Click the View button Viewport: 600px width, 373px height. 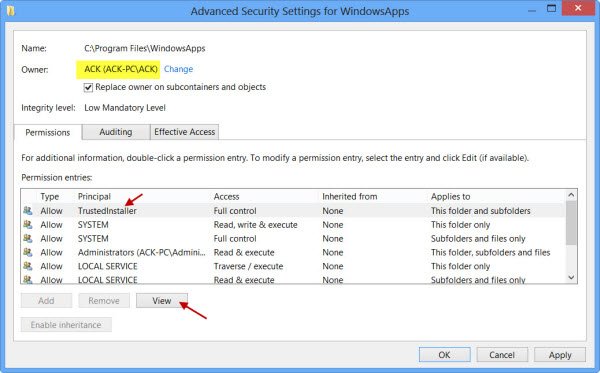click(x=162, y=301)
